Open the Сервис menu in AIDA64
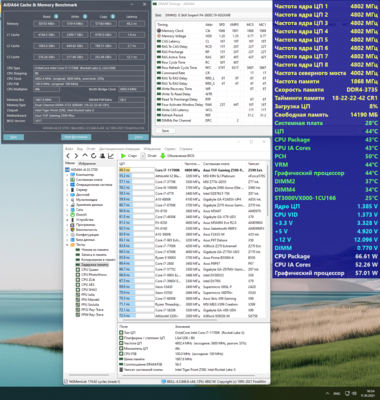 pos(170,149)
